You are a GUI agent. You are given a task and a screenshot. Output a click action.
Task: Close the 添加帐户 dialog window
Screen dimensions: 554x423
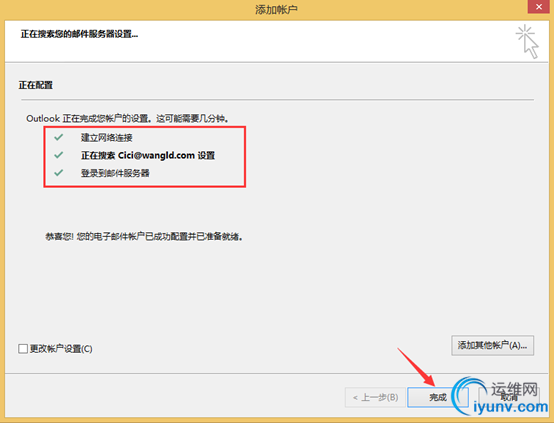coord(539,7)
